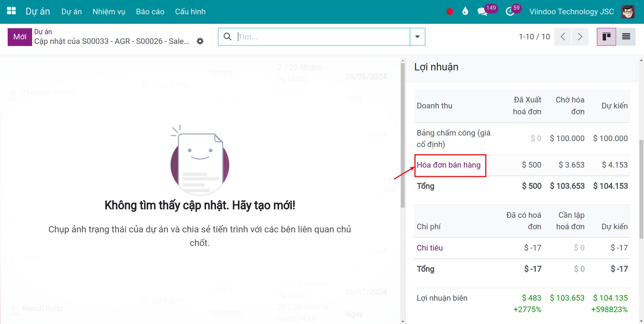The image size is (644, 324).
Task: Click the gear settings icon beside breadcrumb
Action: click(200, 41)
